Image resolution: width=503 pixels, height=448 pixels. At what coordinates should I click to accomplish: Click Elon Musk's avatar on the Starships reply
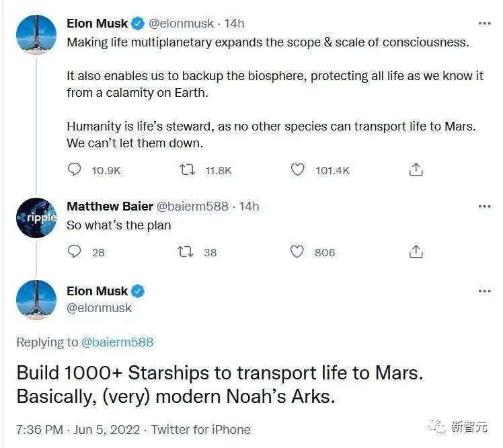click(36, 299)
